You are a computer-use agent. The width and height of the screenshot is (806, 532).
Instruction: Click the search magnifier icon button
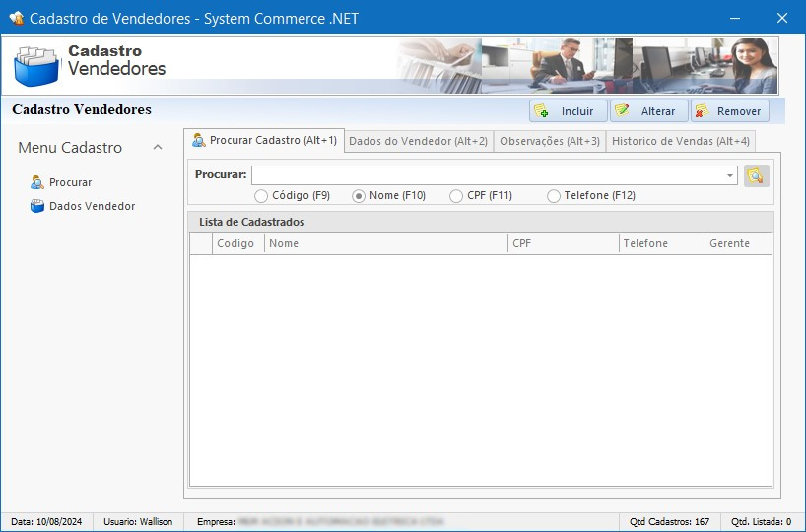point(756,175)
